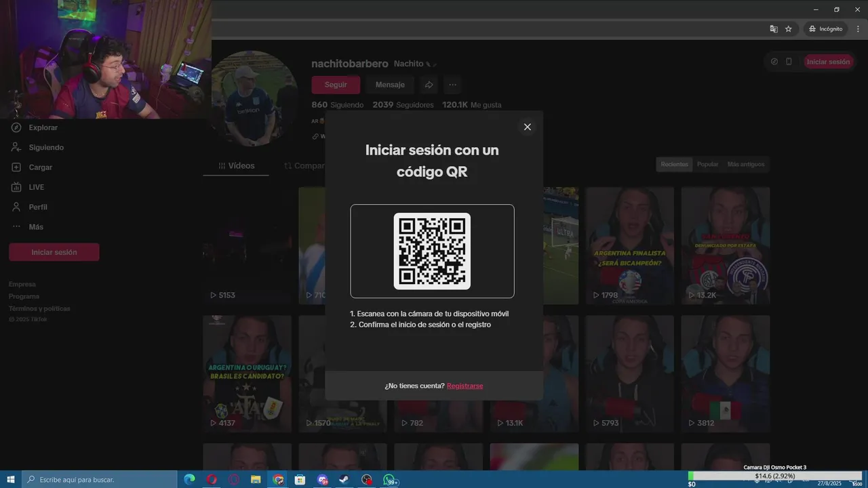Click 2039 Seguidores count
The width and height of the screenshot is (868, 488).
click(x=403, y=105)
